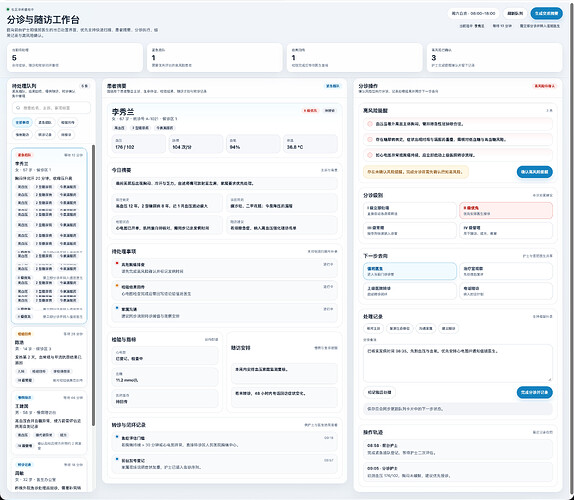Viewport: 574px width, 500px height.
Task: Click the 6 条 count badge in queue header
Action: click(85, 86)
